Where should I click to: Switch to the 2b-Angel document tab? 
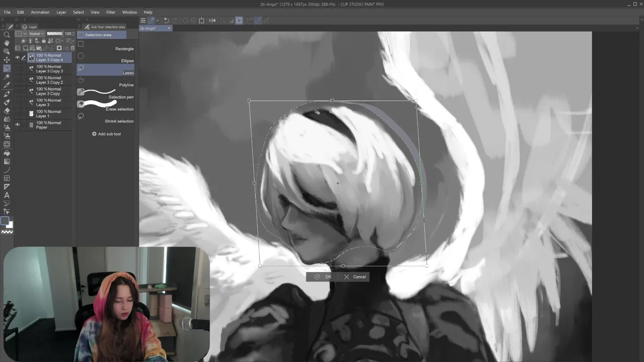[x=155, y=28]
